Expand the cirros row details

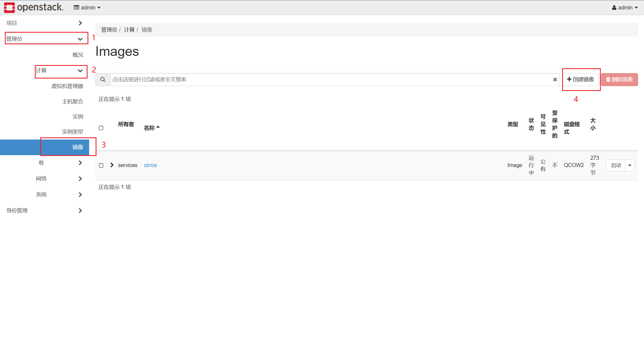(x=112, y=165)
